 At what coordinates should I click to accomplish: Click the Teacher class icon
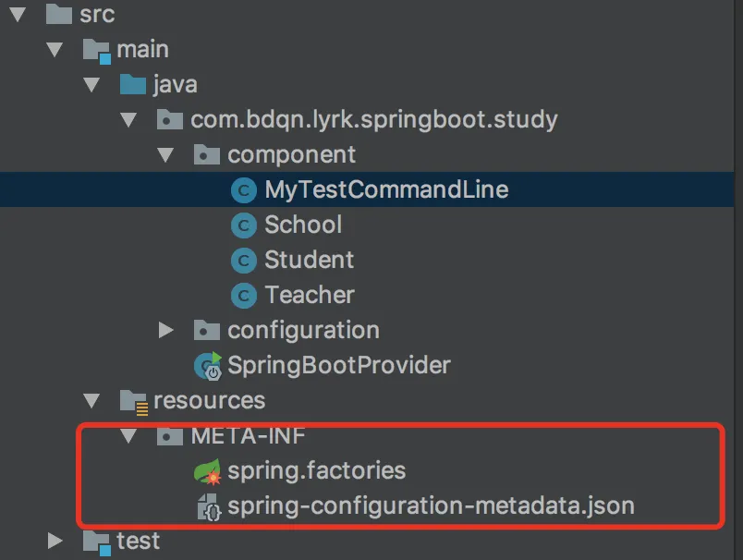coord(244,296)
